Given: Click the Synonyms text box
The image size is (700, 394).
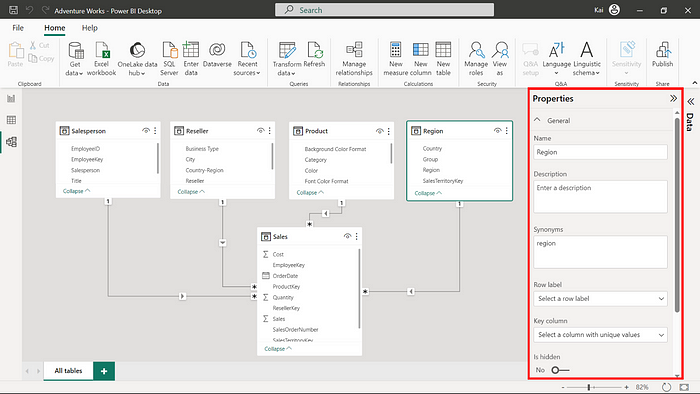Looking at the screenshot, I should click(600, 252).
